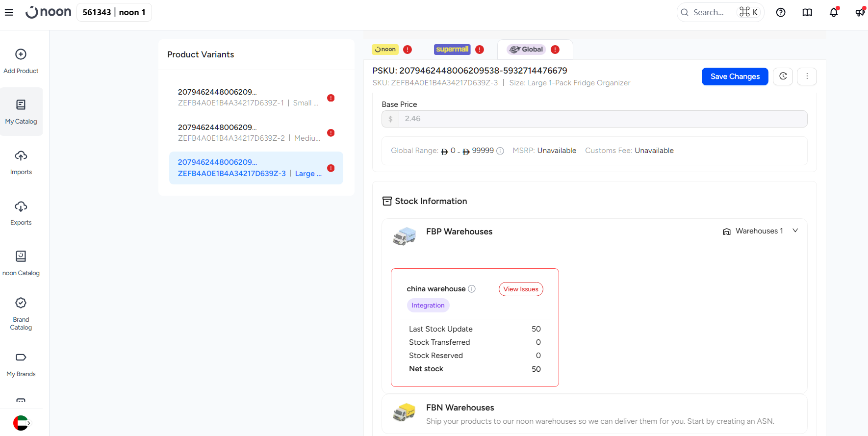Select the Small variant ending D639Z-1
Image resolution: width=868 pixels, height=436 pixels.
coord(256,98)
